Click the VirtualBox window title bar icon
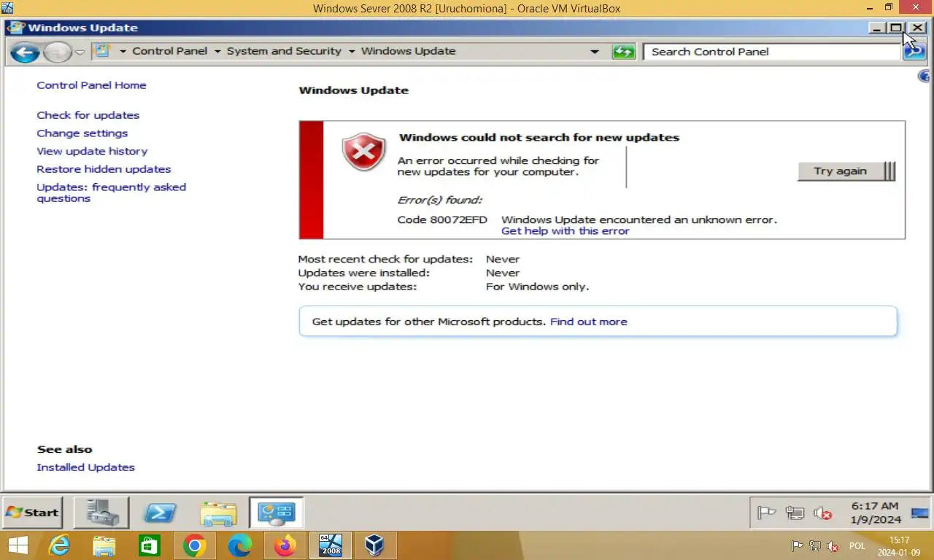Viewport: 934px width, 560px height. (7, 8)
